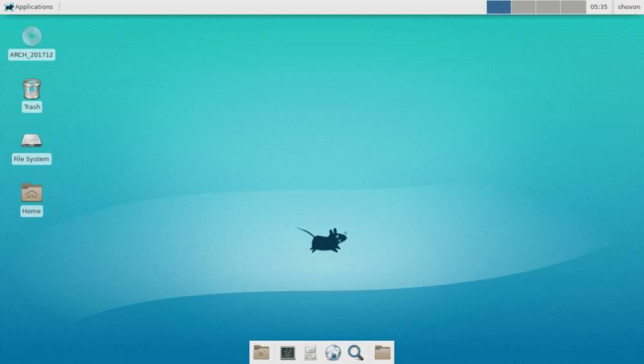This screenshot has height=364, width=644.
Task: Open the shovon user menu
Action: coord(629,7)
